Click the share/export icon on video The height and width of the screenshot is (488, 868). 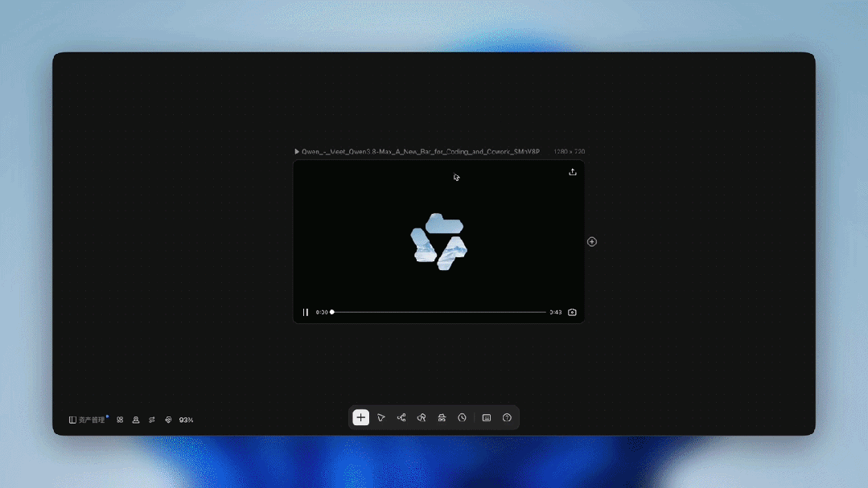point(573,172)
